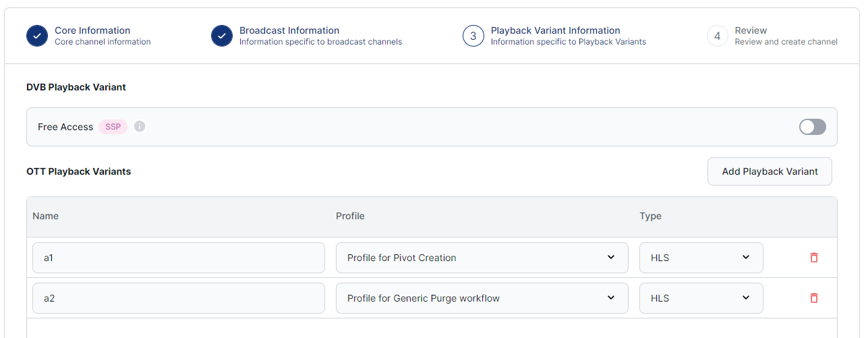Click the OTT Playback Variants heading
Image resolution: width=868 pixels, height=338 pixels.
point(78,171)
